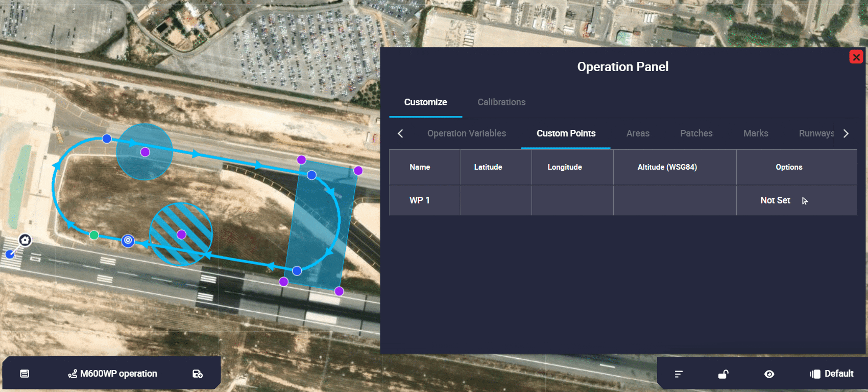Open the Operation Variables tab

click(466, 133)
